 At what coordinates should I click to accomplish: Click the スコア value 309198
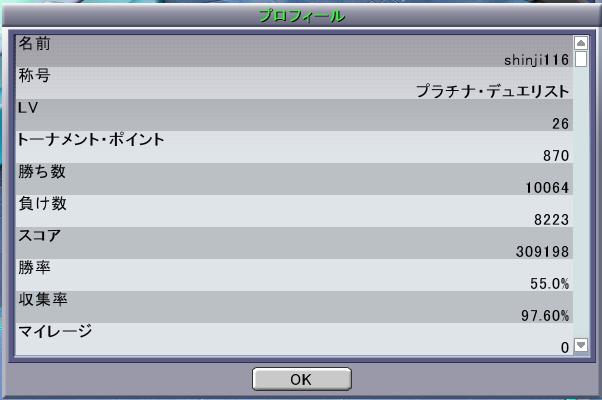coord(542,252)
